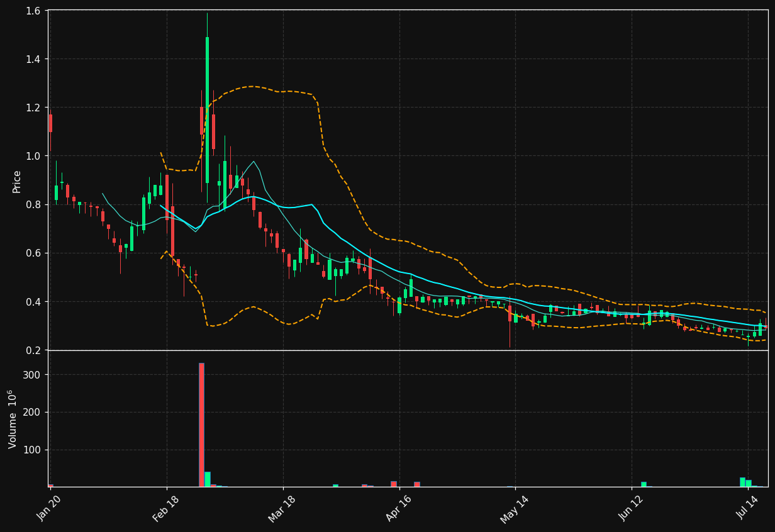Click the Volume axis title
775x532 pixels.
13,419
